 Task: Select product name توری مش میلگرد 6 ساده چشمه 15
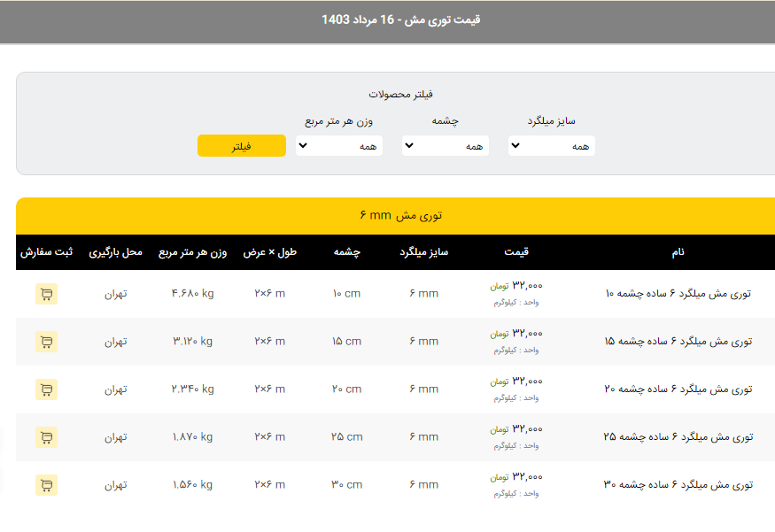(678, 342)
